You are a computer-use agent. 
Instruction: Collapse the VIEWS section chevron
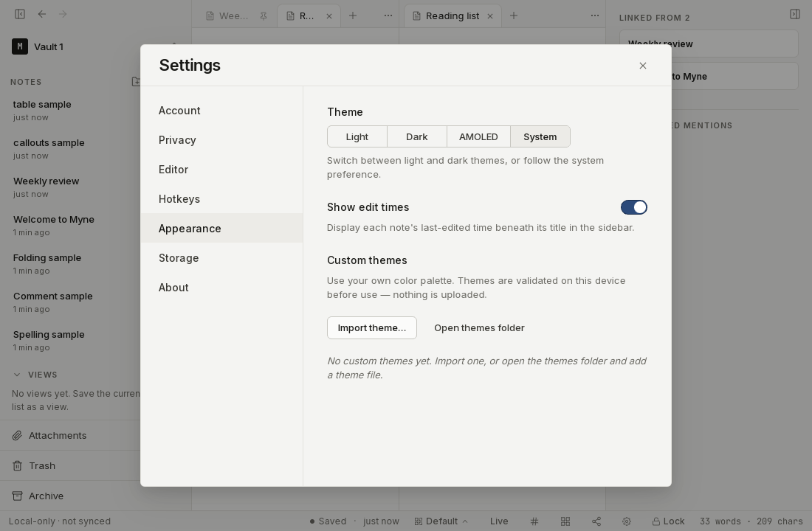(17, 375)
